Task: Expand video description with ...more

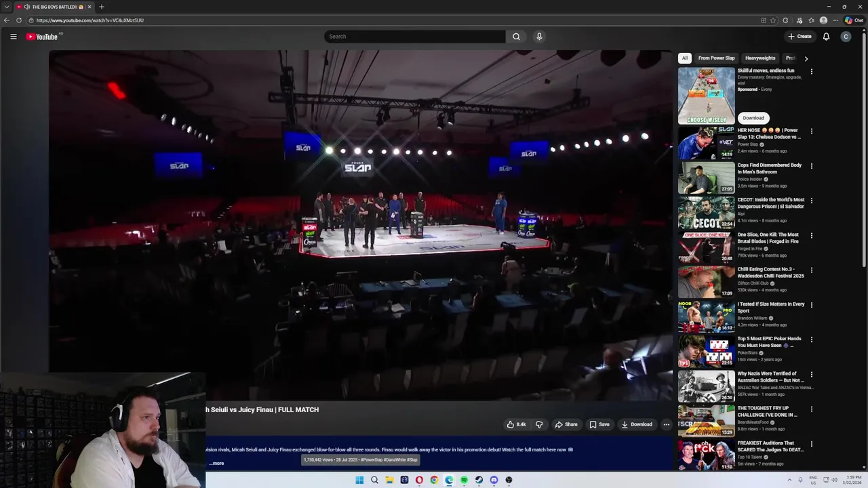Action: coord(216,464)
